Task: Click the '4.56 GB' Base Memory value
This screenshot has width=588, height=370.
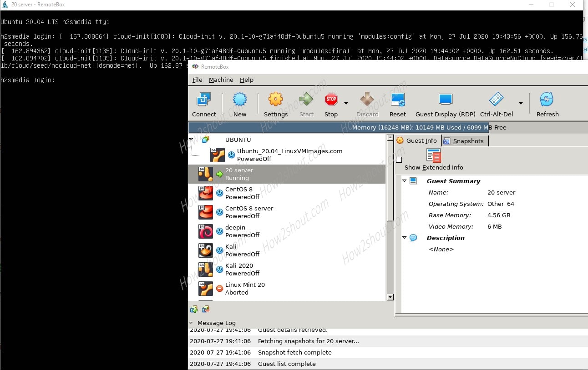Action: coord(499,215)
